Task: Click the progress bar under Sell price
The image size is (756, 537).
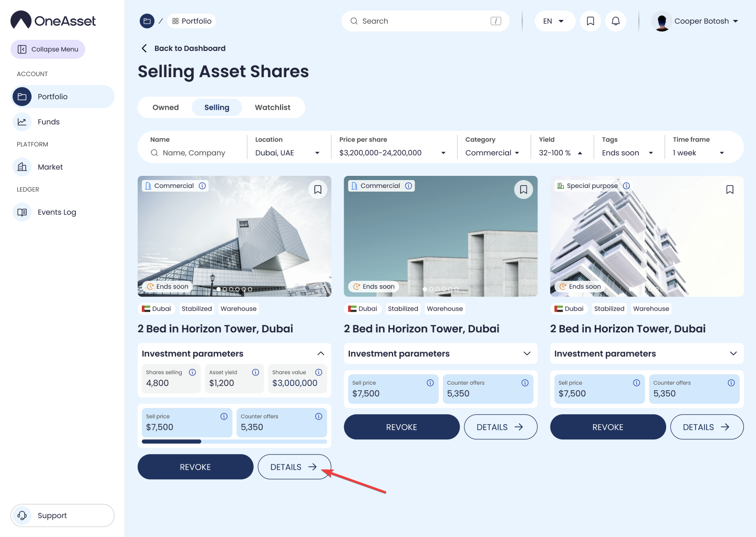Action: (x=234, y=441)
